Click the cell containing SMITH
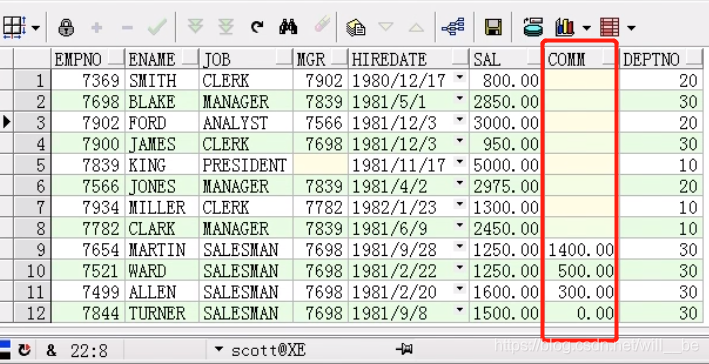The height and width of the screenshot is (364, 709). [162, 80]
